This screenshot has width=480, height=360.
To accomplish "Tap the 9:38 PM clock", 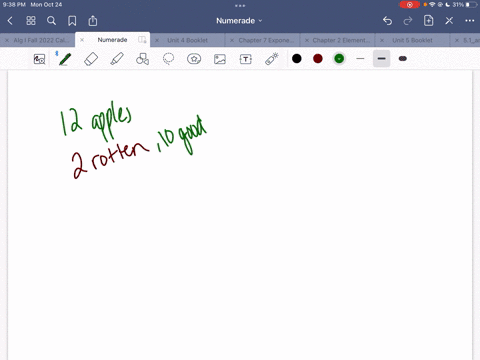I will pyautogui.click(x=14, y=5).
